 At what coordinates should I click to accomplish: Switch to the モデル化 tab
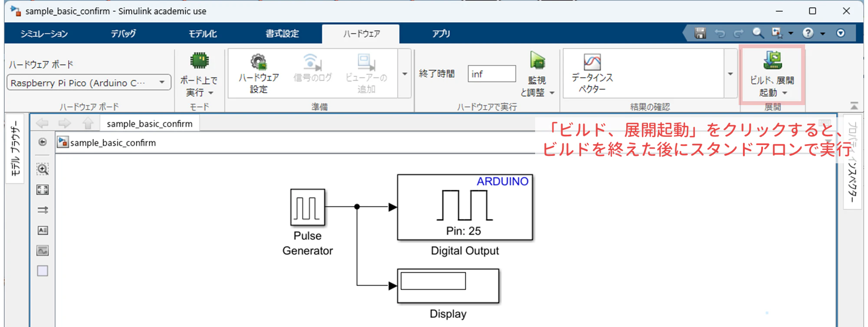coord(203,33)
